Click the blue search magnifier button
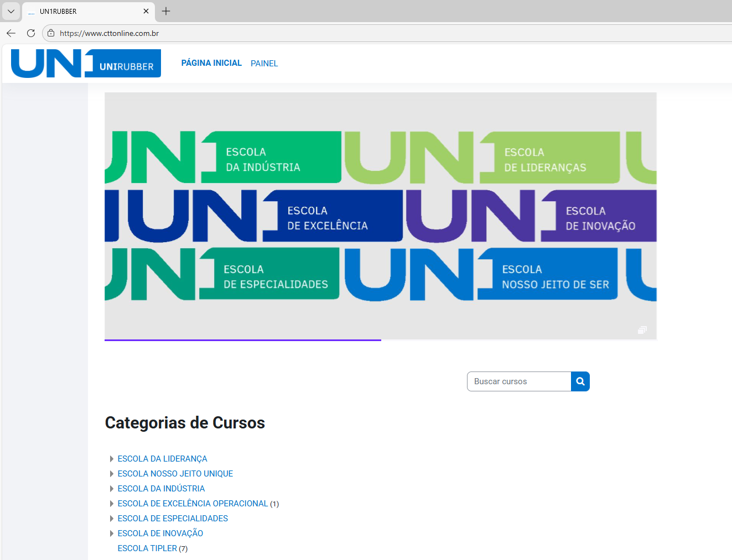The width and height of the screenshot is (732, 560). 580,381
